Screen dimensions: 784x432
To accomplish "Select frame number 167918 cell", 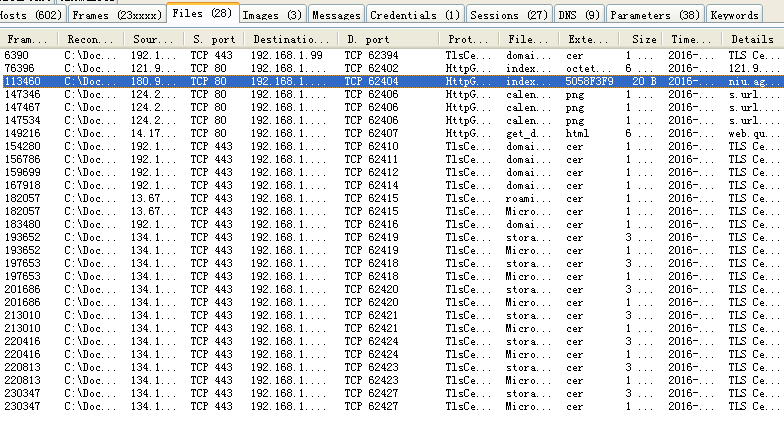I will (x=22, y=186).
